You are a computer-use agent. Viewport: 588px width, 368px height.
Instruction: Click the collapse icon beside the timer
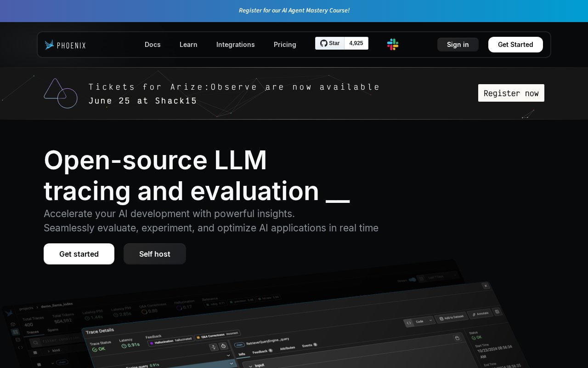pyautogui.click(x=214, y=347)
